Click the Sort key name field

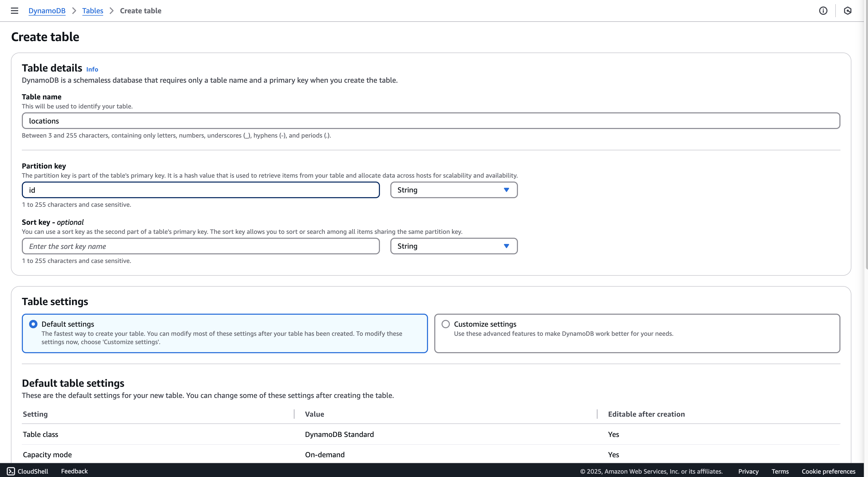[x=201, y=246]
